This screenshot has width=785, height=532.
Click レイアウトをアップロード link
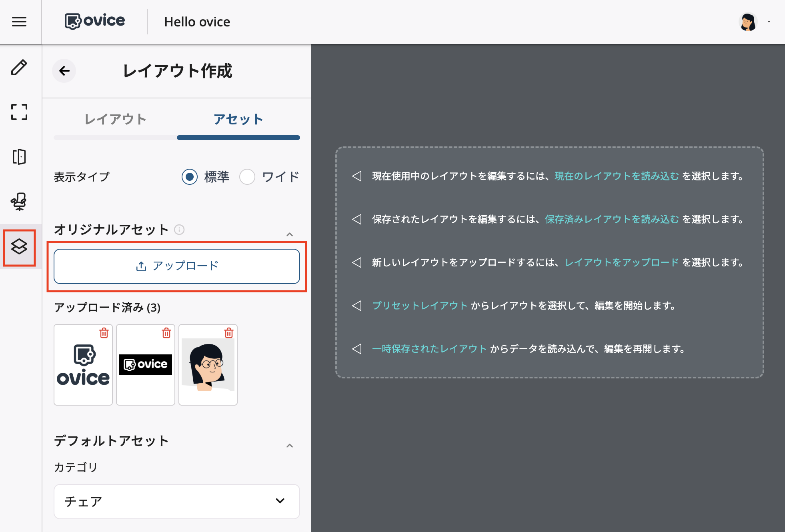pyautogui.click(x=622, y=262)
